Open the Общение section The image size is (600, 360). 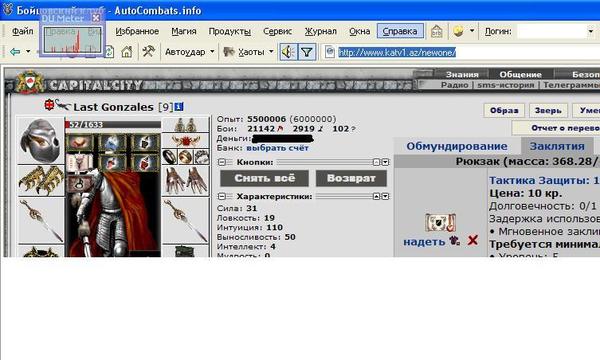[520, 74]
